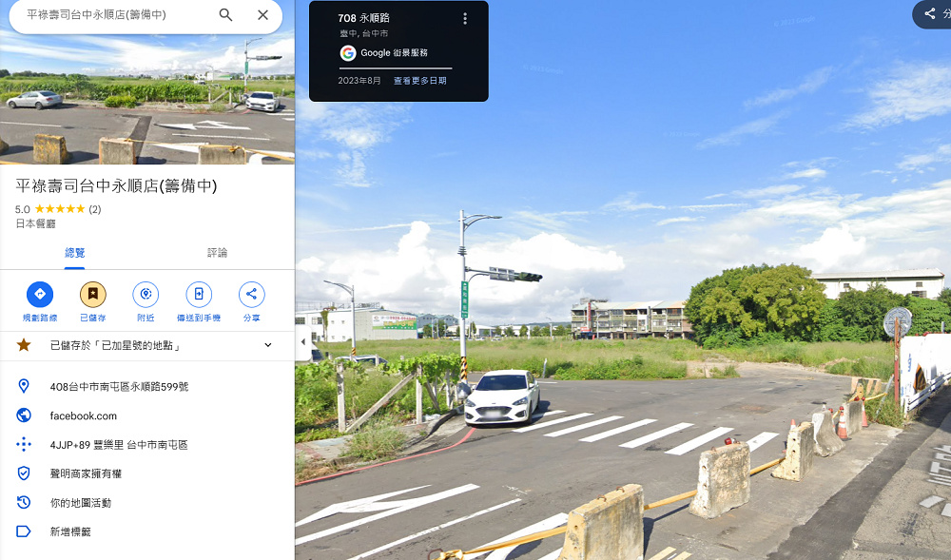Viewport: 951px width, 560px height.
Task: Click the 分享 share icon in the panel
Action: (x=252, y=295)
